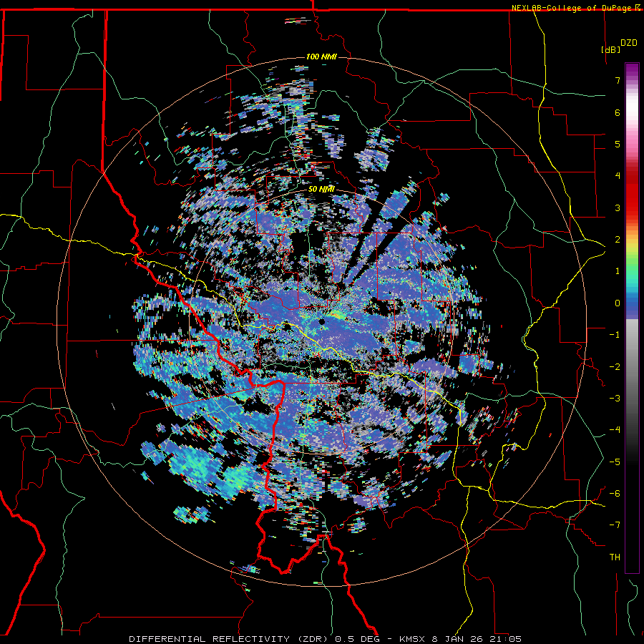Click the purple top segment of color bar
644x644 pixels.
(632, 72)
